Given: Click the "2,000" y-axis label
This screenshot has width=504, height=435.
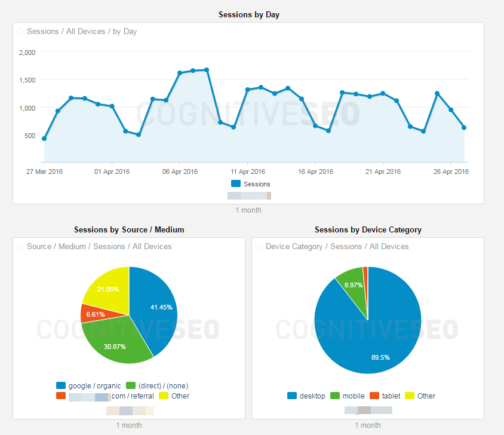Looking at the screenshot, I should point(27,53).
